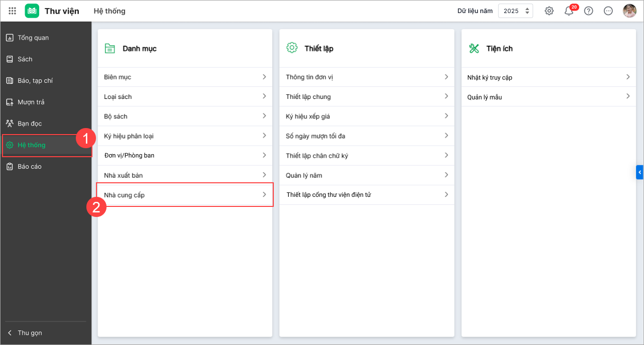Image resolution: width=644 pixels, height=345 pixels.
Task: Click the green Thư viện book logo
Action: (x=32, y=11)
